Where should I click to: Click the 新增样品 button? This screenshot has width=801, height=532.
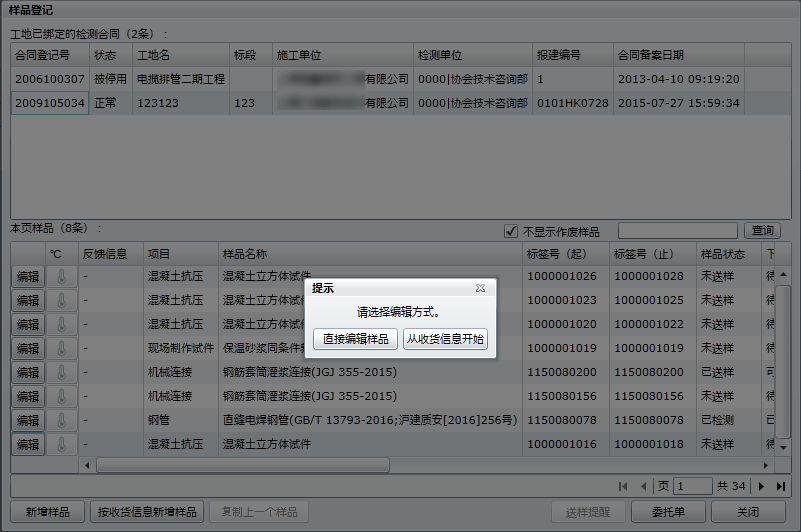(47, 512)
